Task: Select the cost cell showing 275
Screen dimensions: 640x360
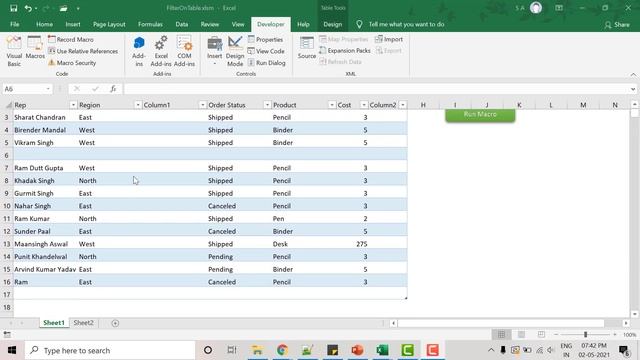Action: pyautogui.click(x=352, y=244)
